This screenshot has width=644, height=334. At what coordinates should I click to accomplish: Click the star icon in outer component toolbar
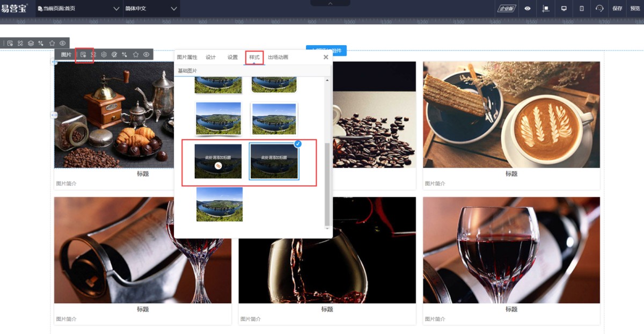(x=52, y=43)
